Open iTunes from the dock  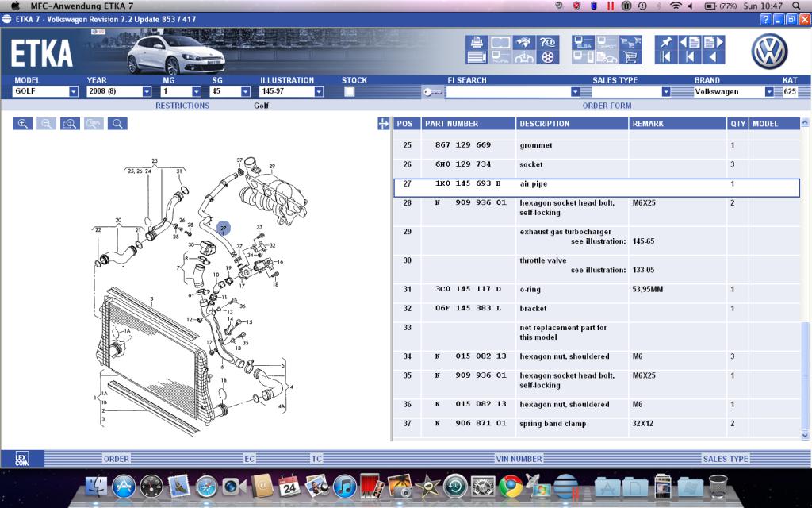(x=344, y=487)
